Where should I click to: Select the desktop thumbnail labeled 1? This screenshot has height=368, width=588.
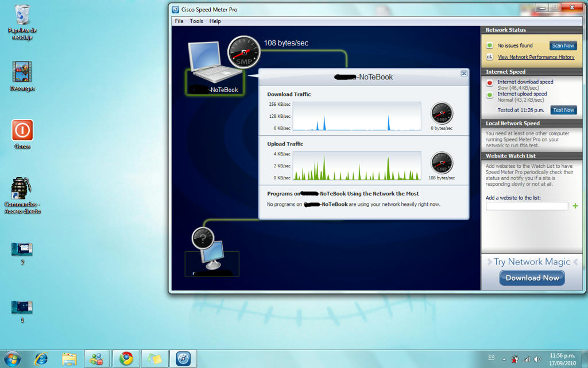pos(22,312)
